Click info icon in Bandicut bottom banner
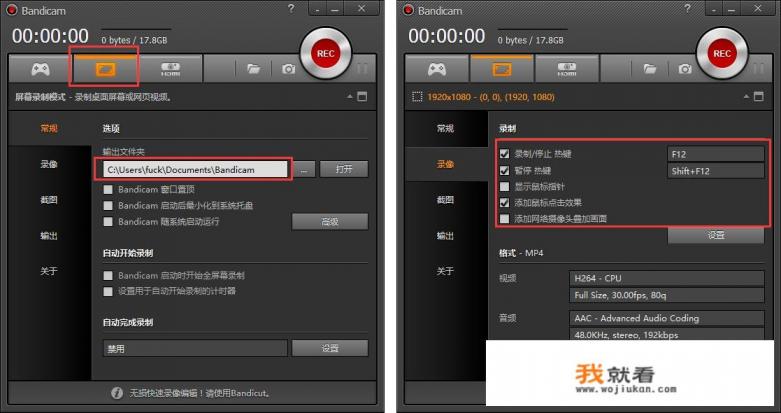Image resolution: width=781 pixels, height=413 pixels. 117,393
